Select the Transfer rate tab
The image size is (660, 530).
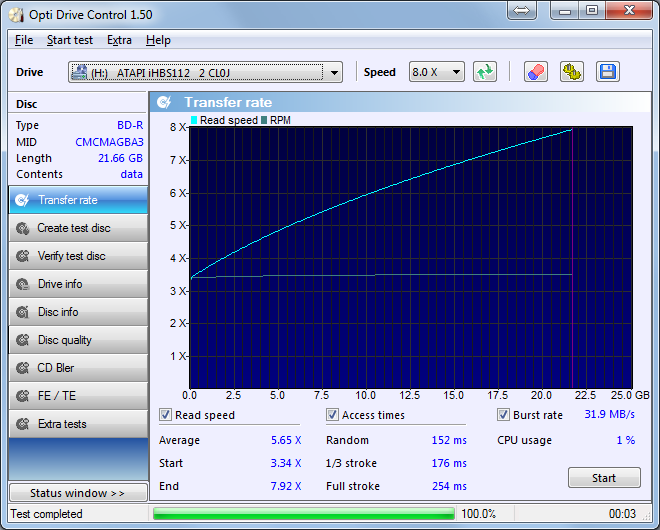78,200
